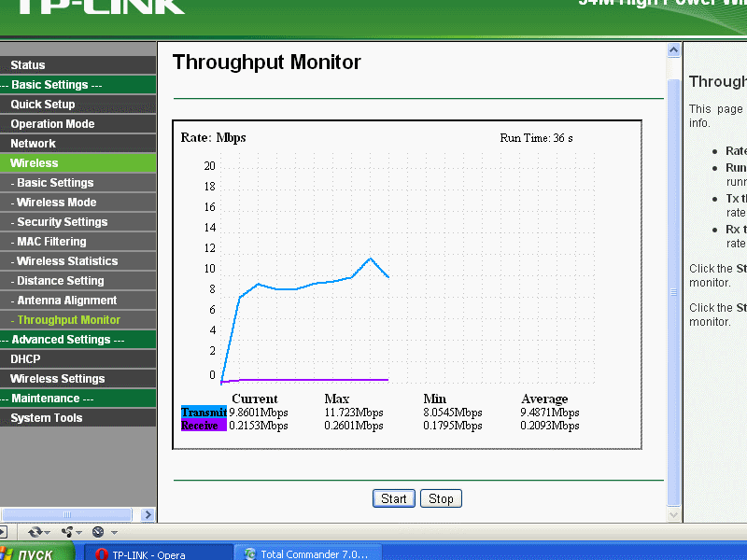Viewport: 747px width, 560px height.
Task: Click the peak of the blue transmit line
Action: (x=370, y=259)
